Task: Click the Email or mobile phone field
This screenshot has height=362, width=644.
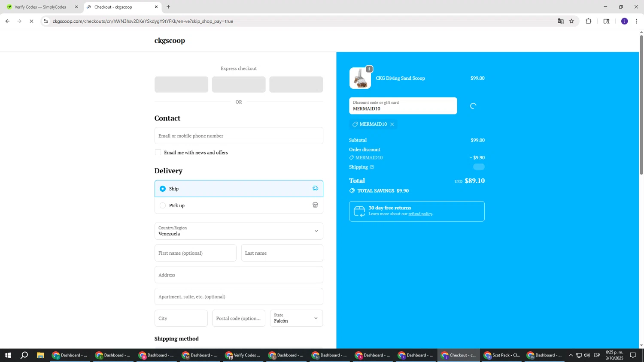Action: pos(239,136)
